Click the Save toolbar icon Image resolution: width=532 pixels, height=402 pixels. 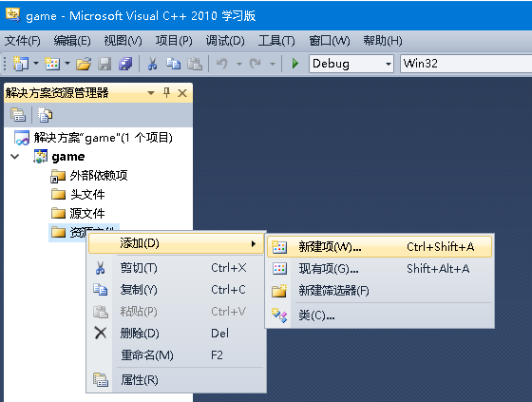104,64
